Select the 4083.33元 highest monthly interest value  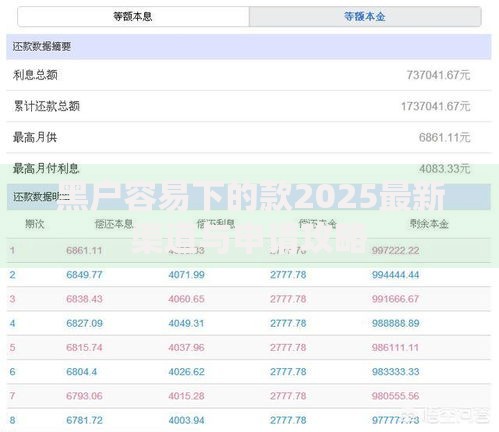tap(444, 169)
